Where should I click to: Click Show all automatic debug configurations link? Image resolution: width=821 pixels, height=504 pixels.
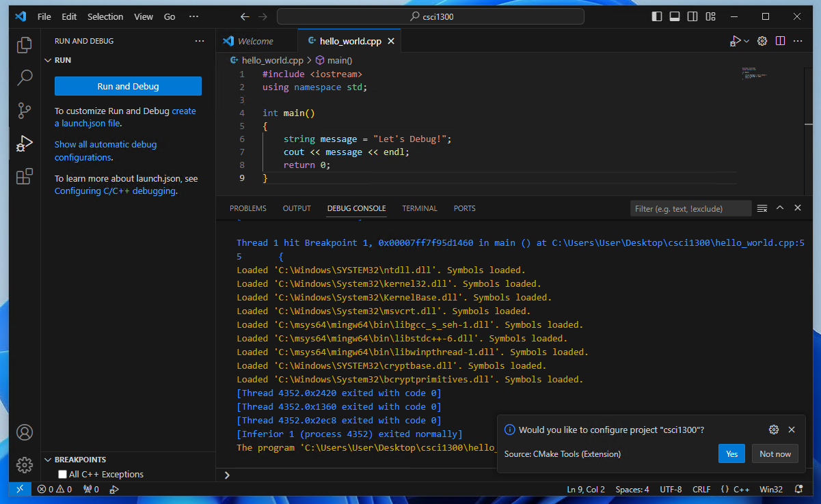(x=105, y=151)
